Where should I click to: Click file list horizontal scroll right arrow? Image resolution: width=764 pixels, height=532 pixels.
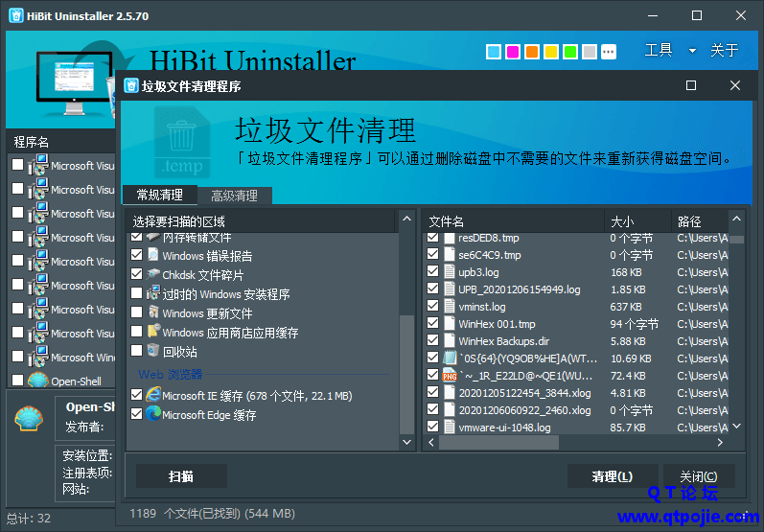[x=720, y=442]
